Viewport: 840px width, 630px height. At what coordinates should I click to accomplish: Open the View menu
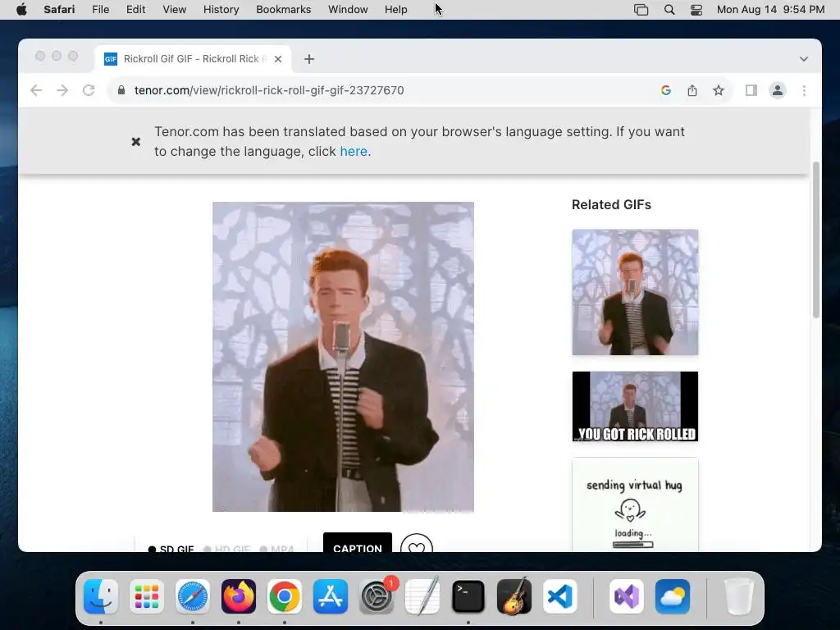174,10
